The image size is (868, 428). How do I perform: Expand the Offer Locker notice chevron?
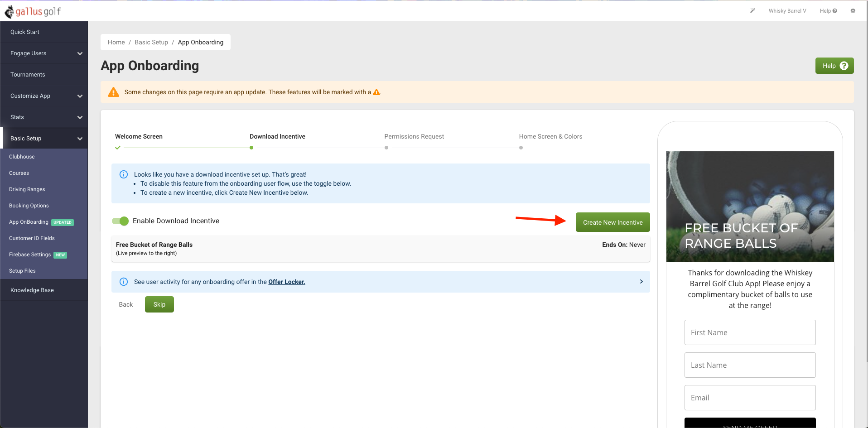[641, 282]
